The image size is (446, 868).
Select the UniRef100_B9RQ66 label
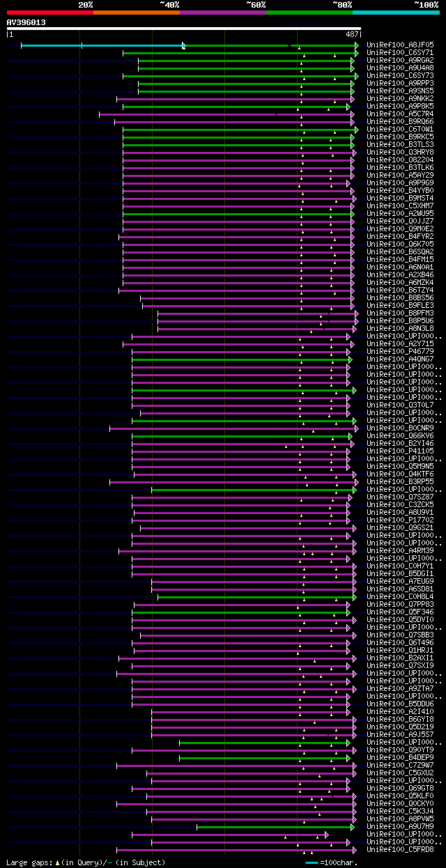pyautogui.click(x=401, y=122)
